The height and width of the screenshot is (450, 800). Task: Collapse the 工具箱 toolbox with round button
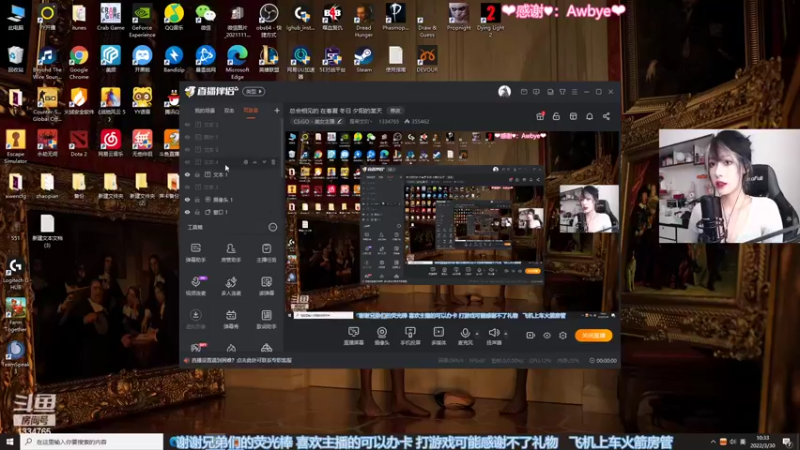click(x=273, y=227)
